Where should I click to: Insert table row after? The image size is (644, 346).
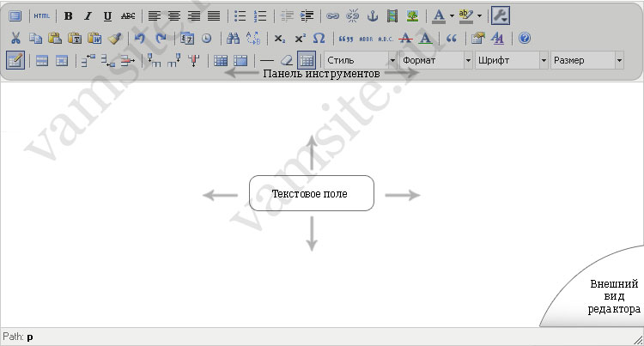[108, 60]
